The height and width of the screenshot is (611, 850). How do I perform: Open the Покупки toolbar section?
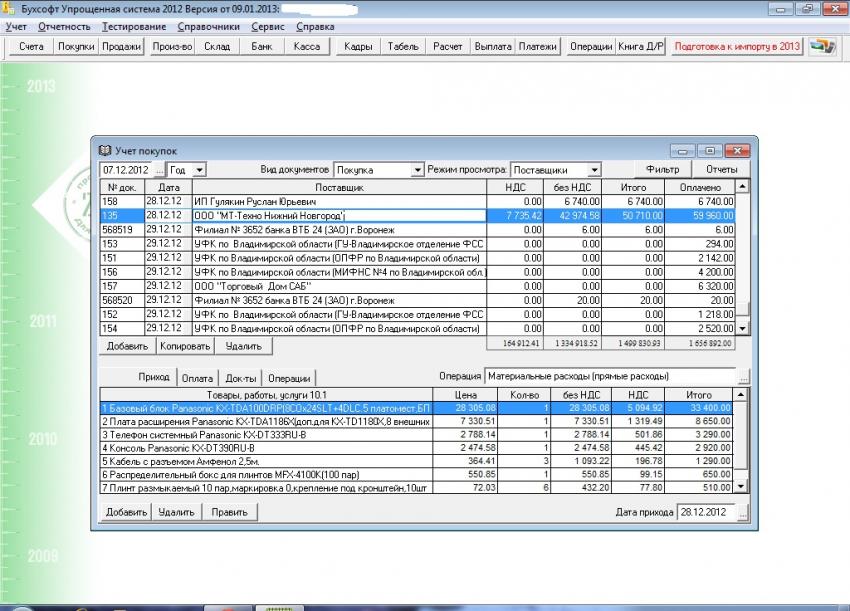click(x=76, y=46)
